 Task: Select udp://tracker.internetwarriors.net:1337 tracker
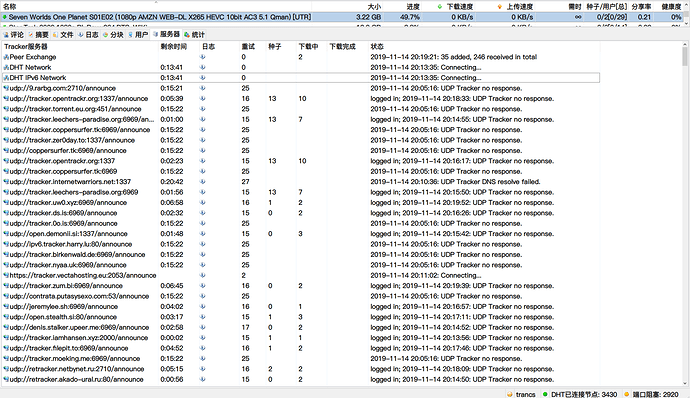70,182
